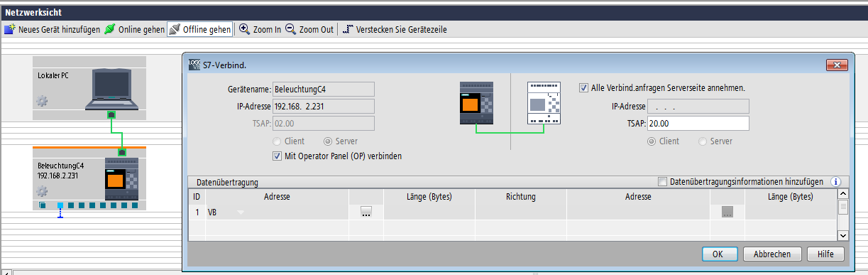The image size is (868, 275).
Task: Click the ID column header
Action: point(197,196)
